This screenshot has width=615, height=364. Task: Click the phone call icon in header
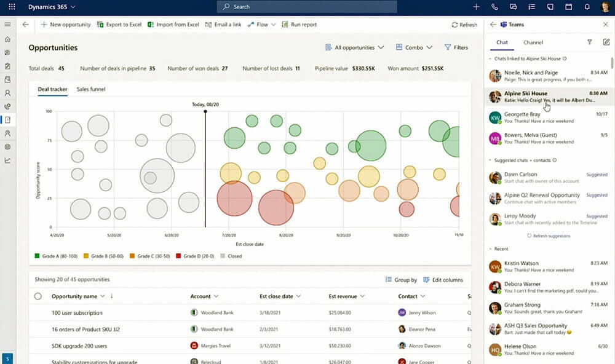[494, 7]
